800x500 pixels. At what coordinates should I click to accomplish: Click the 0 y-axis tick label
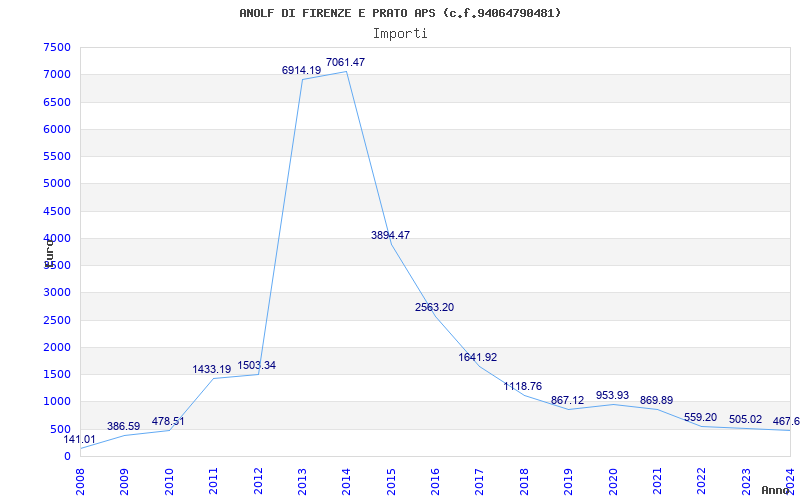[x=67, y=456]
